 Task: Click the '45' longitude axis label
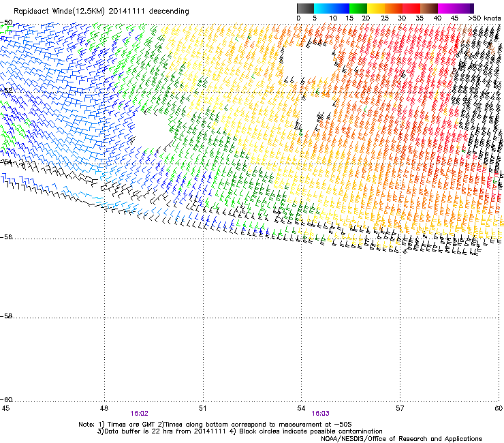point(5,408)
